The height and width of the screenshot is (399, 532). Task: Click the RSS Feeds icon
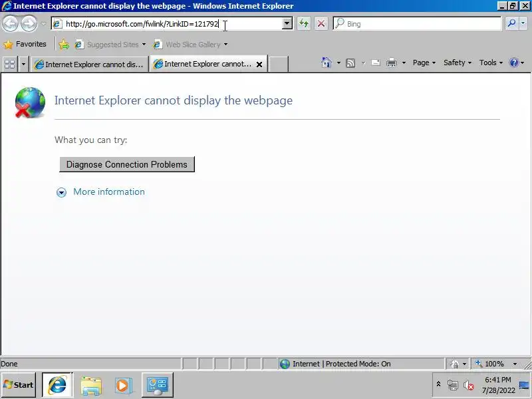coord(350,63)
